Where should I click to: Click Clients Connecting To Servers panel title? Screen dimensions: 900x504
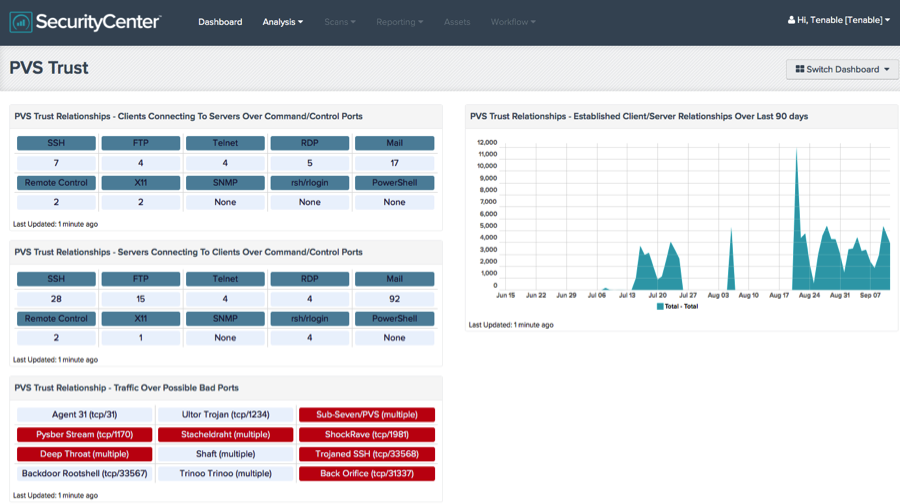click(188, 117)
